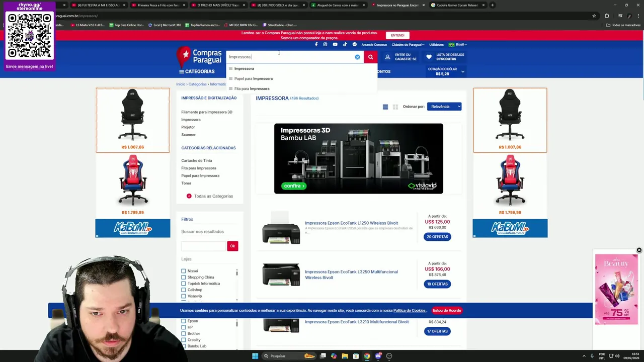Open a new browser tab
Image resolution: width=644 pixels, height=362 pixels.
493,5
